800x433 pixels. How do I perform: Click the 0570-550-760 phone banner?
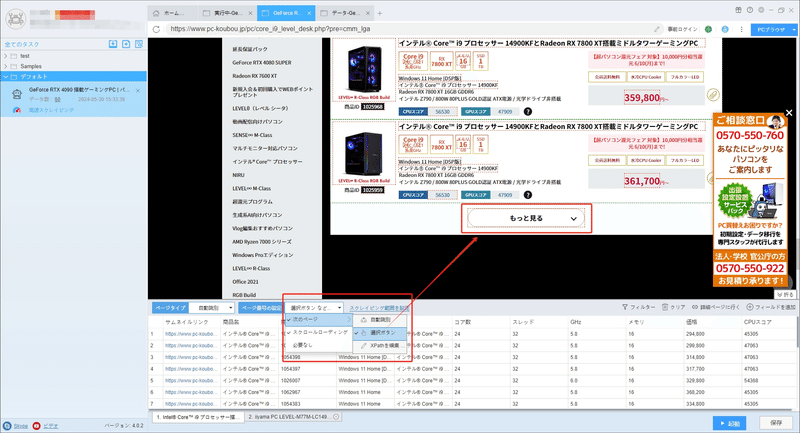click(x=749, y=136)
